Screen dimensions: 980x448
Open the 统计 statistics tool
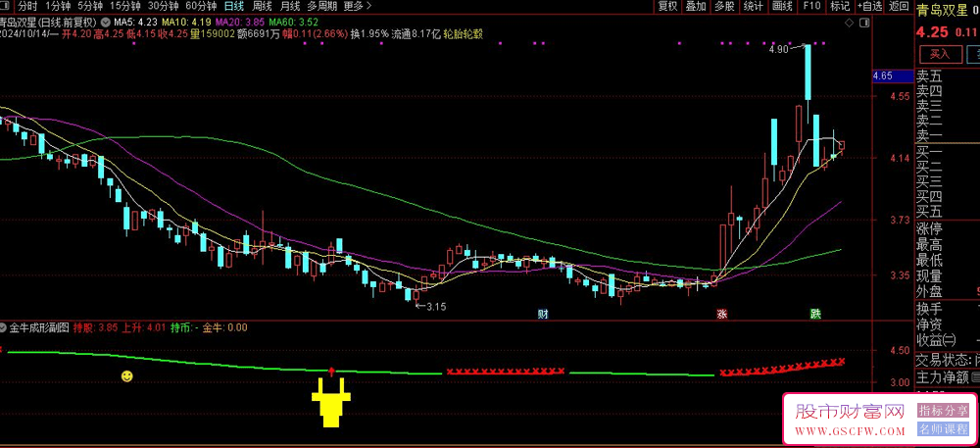(753, 6)
